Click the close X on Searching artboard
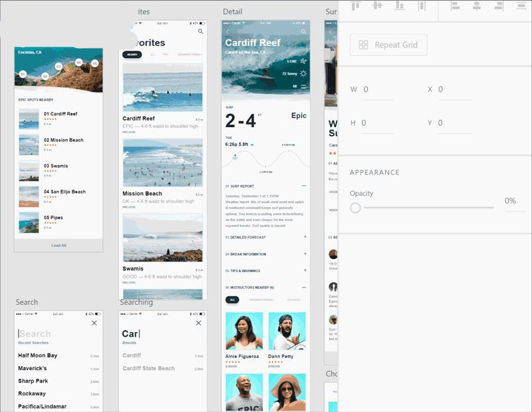The height and width of the screenshot is (412, 532). tap(198, 323)
